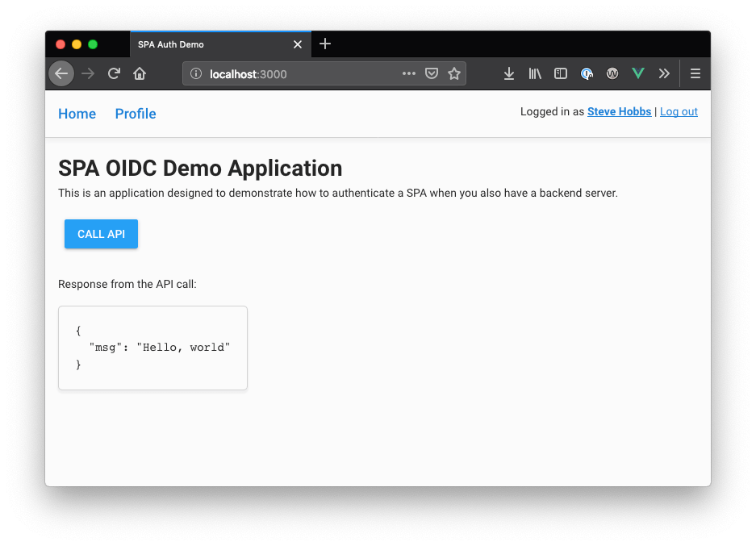756x546 pixels.
Task: Open the Firefox Library icon
Action: click(535, 73)
